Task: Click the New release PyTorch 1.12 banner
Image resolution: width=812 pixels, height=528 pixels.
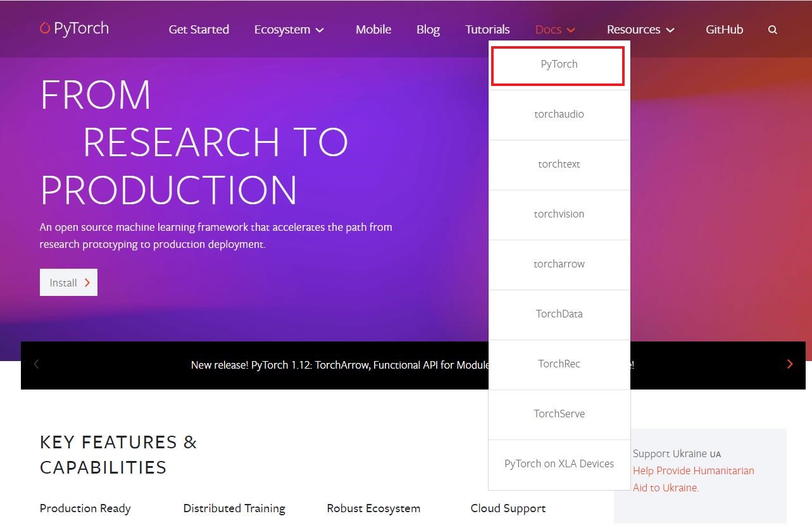Action: coord(412,365)
